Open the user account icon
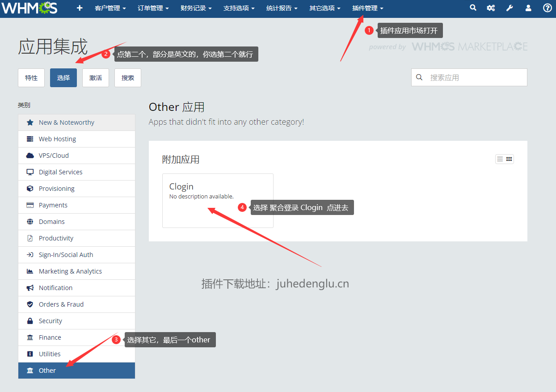556x392 pixels. [x=528, y=8]
